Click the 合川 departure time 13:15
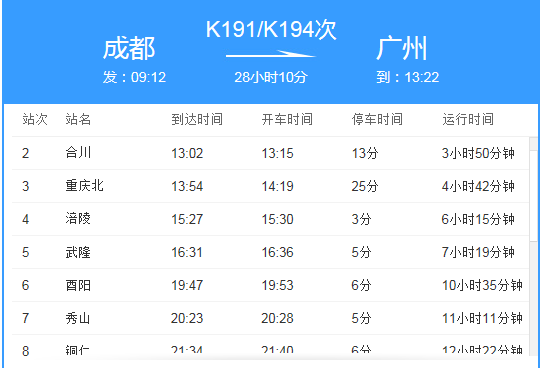 (277, 153)
